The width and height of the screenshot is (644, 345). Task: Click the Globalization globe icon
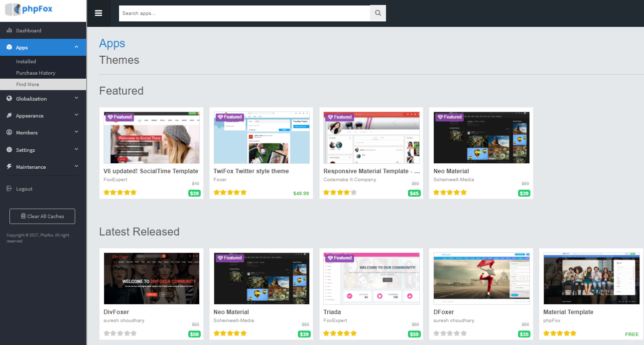pos(9,99)
